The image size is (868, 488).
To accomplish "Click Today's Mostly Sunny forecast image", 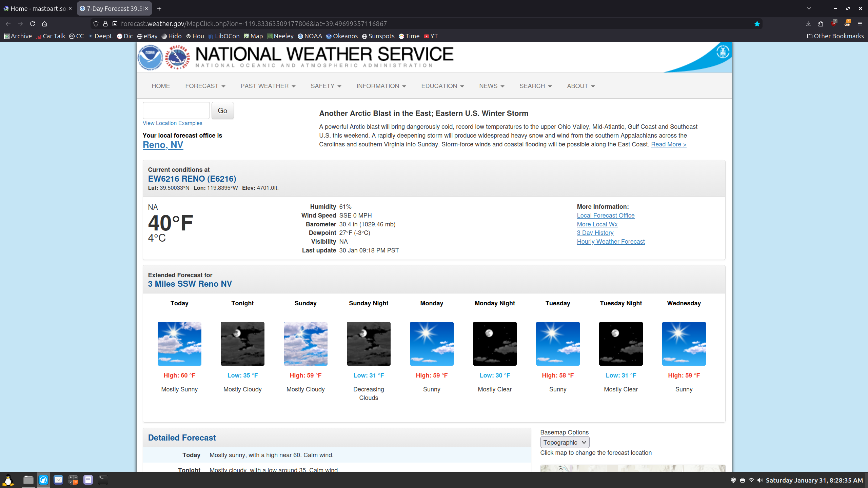I will point(179,344).
